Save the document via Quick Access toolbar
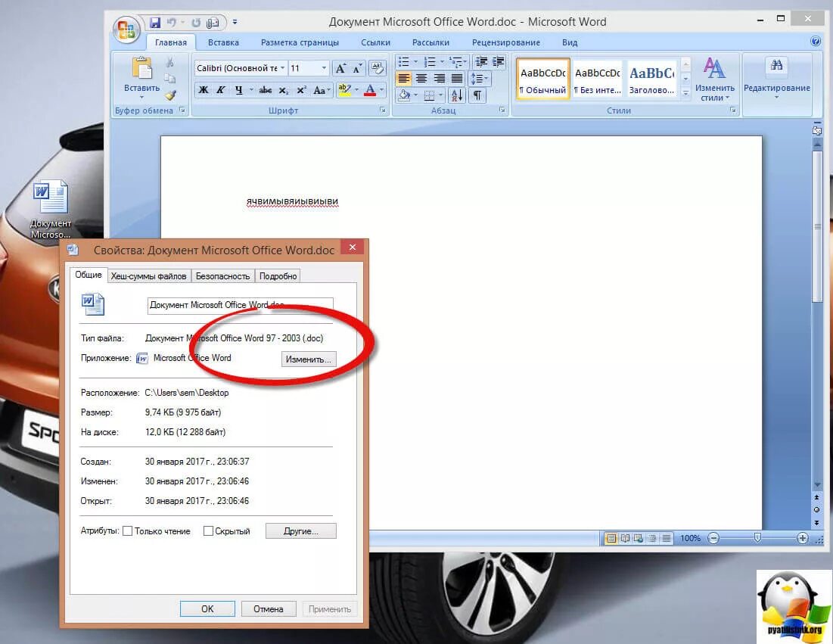Screen dimensions: 833x644 [x=155, y=22]
